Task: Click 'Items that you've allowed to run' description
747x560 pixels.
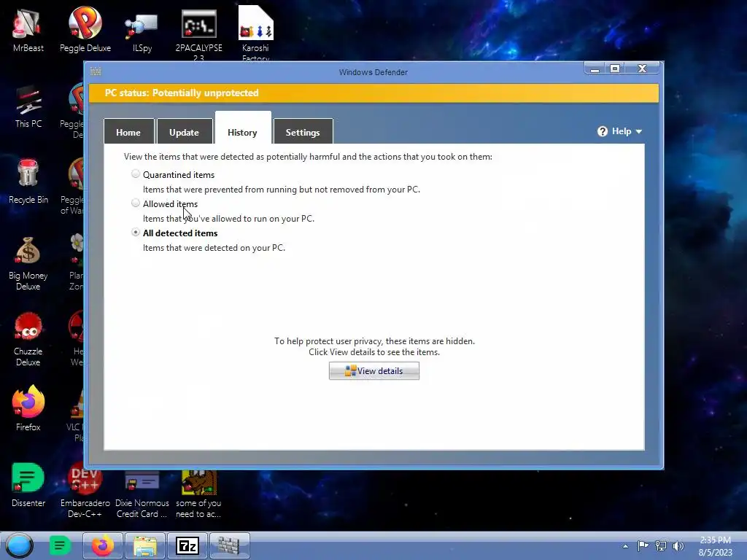Action: [x=228, y=219]
